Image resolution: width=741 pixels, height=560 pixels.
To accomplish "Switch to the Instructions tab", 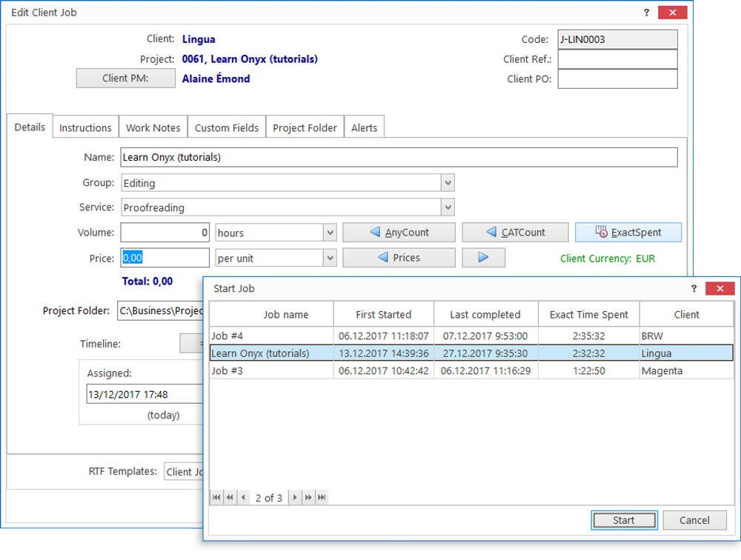I will click(85, 127).
